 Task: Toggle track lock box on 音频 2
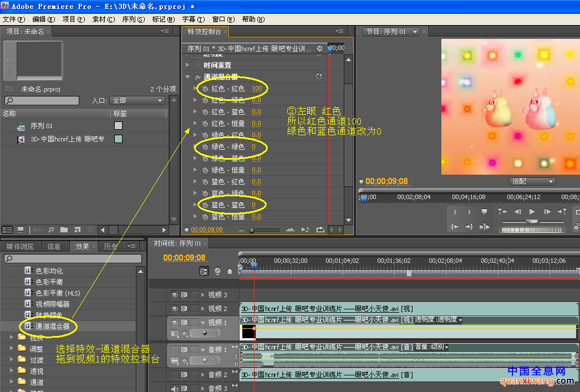(x=195, y=375)
